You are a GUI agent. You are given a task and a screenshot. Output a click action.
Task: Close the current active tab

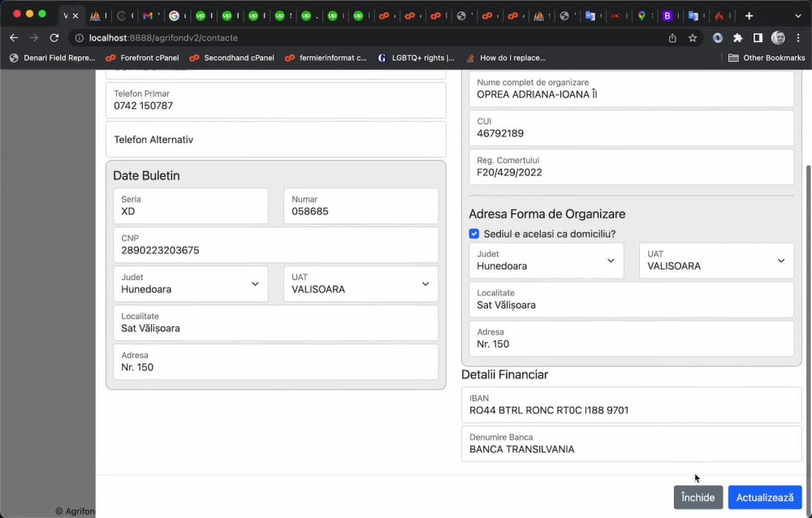pos(76,16)
